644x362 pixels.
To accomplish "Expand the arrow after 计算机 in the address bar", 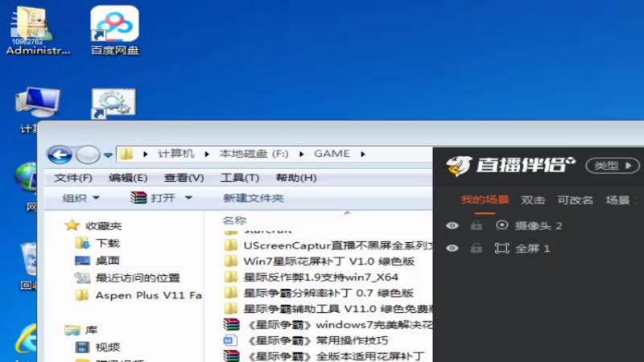I will pyautogui.click(x=207, y=154).
